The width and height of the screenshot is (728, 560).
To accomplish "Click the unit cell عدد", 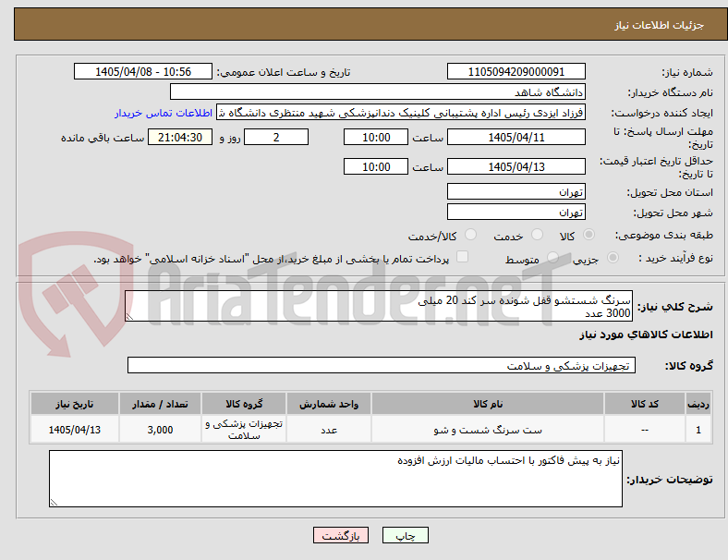I will [x=329, y=430].
